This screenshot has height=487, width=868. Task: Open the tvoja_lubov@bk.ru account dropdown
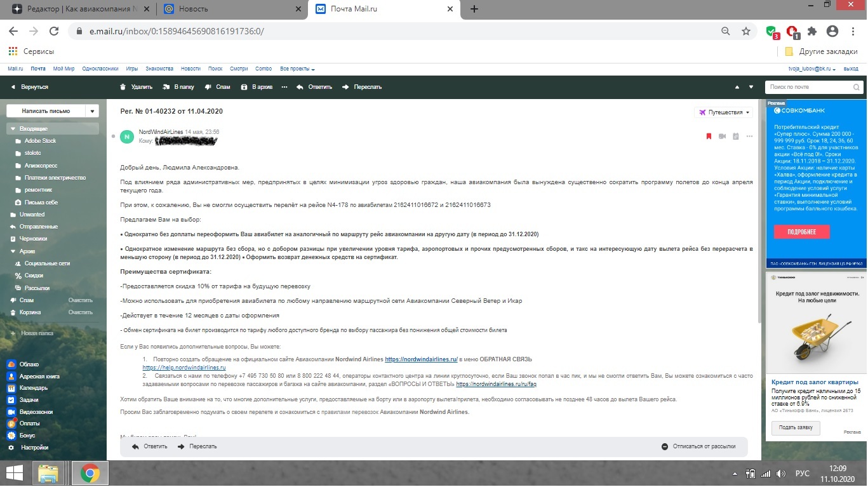pyautogui.click(x=811, y=69)
